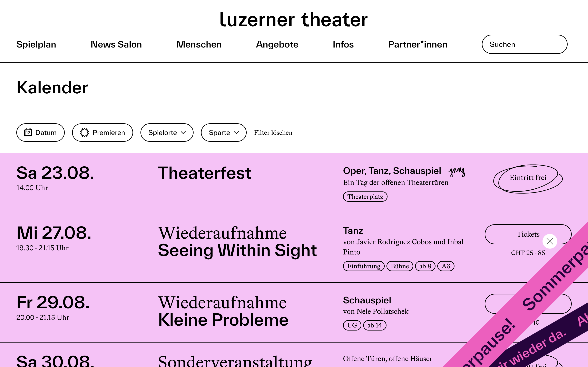Click Tickets button for Seeing Within Sight

[515, 234]
